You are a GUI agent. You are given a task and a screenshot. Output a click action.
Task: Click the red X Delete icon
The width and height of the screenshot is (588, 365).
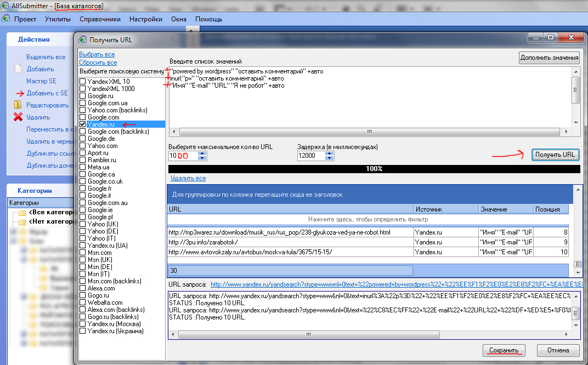click(x=18, y=117)
